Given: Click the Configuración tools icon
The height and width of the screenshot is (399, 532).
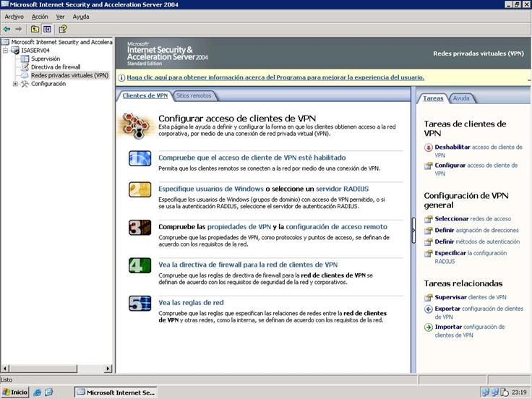Looking at the screenshot, I should click(25, 84).
